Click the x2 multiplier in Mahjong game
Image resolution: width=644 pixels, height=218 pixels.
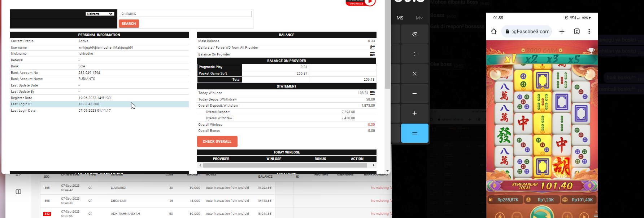point(531,59)
